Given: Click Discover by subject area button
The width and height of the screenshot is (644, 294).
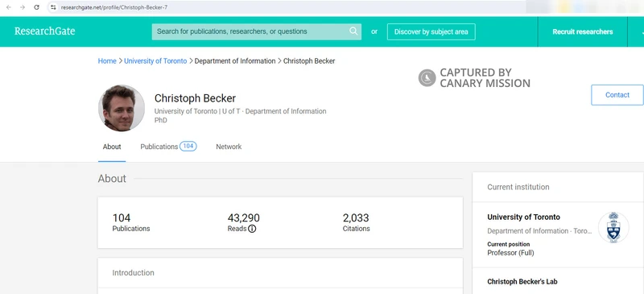Looking at the screenshot, I should [431, 31].
